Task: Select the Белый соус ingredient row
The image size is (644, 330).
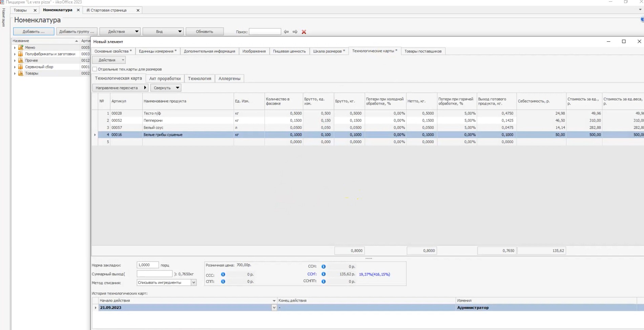Action: (x=368, y=128)
